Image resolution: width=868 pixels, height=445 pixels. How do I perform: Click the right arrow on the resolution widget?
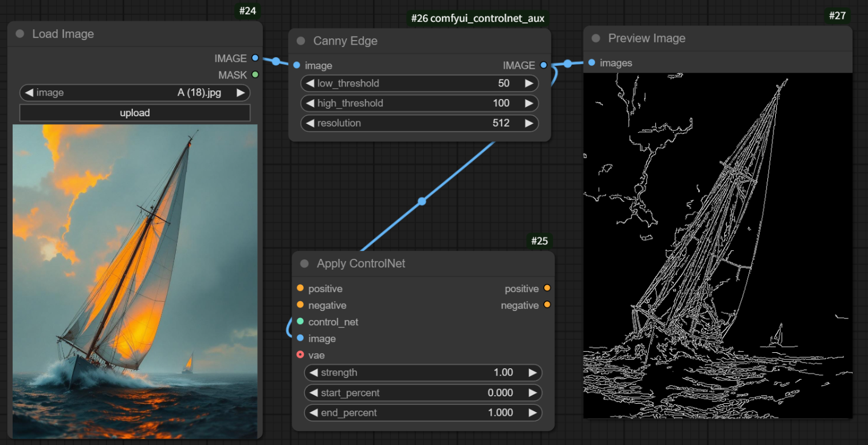(529, 123)
